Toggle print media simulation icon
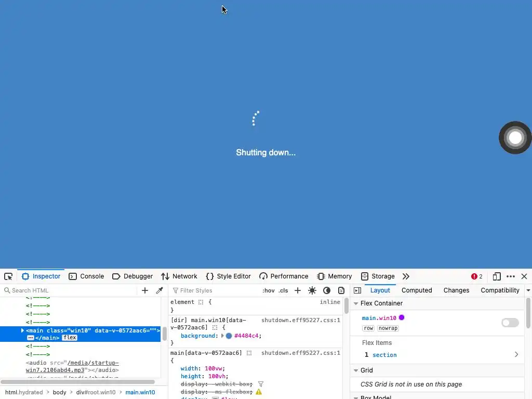The image size is (532, 399). tap(341, 290)
